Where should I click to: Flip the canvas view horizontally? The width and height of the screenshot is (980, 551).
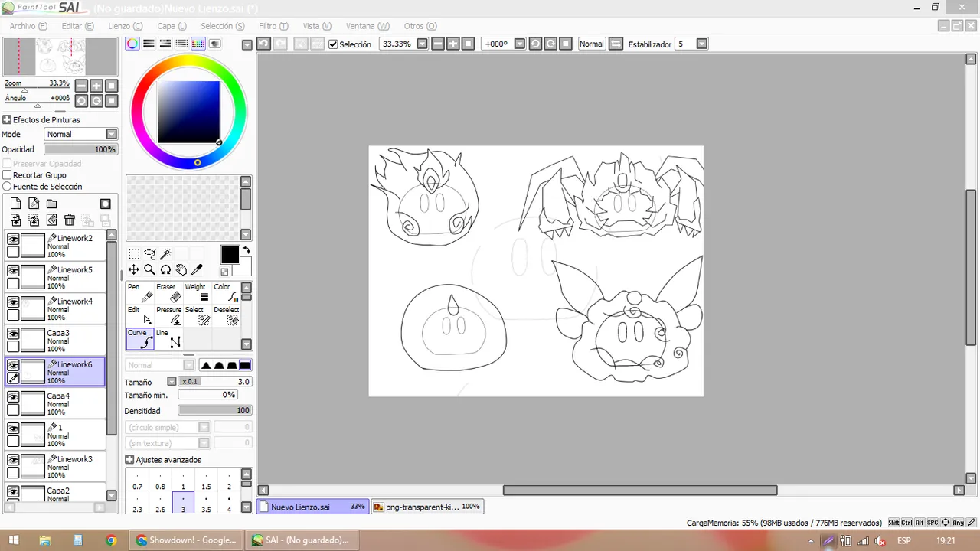pos(616,44)
